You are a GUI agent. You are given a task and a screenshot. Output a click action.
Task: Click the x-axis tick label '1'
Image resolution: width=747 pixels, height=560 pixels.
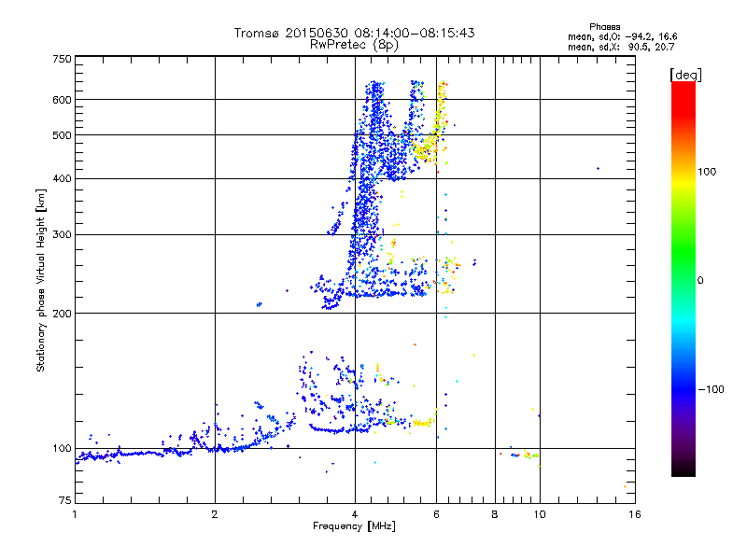pos(75,514)
